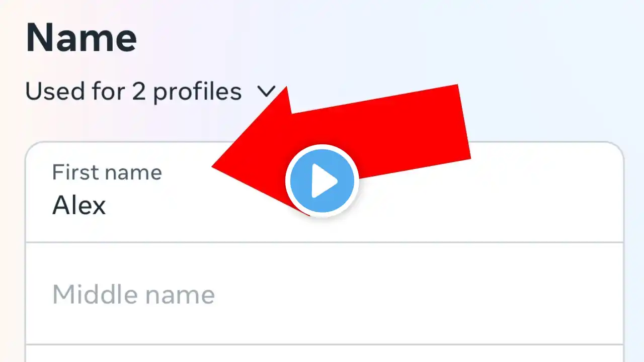644x362 pixels.
Task: Click the white triangle inside play circle
Action: [x=324, y=181]
